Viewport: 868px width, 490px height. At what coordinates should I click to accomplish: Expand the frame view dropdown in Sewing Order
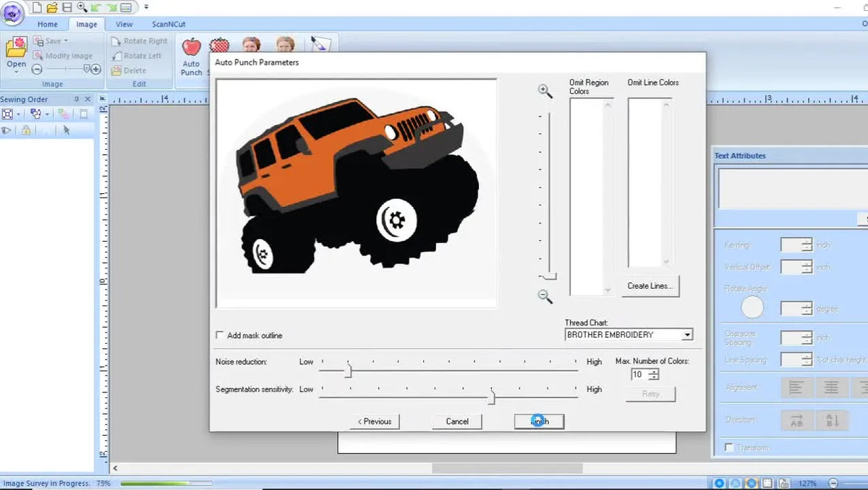[18, 114]
